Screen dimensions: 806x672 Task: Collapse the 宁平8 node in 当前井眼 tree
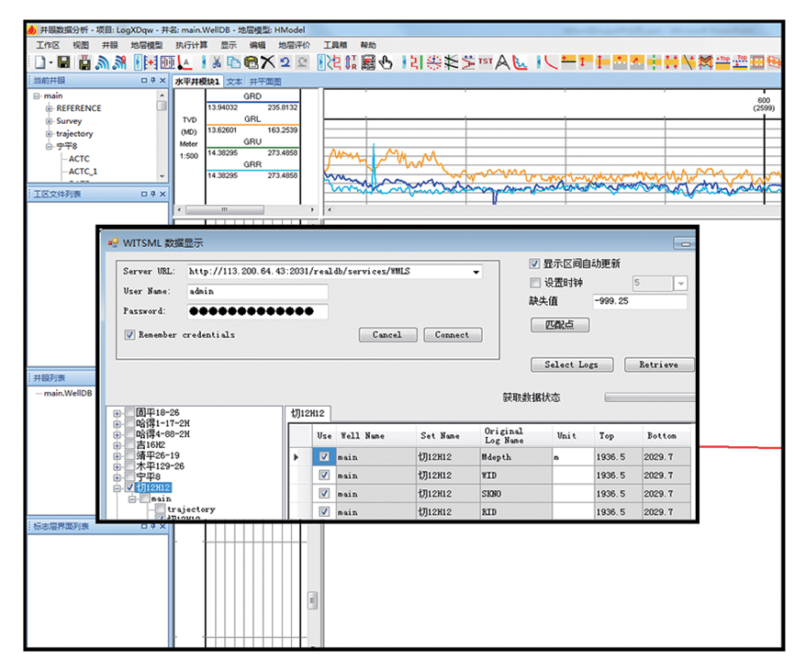49,147
